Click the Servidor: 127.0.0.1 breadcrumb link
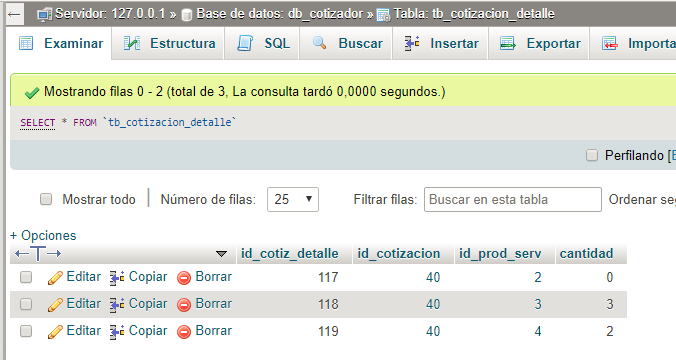 click(x=110, y=14)
